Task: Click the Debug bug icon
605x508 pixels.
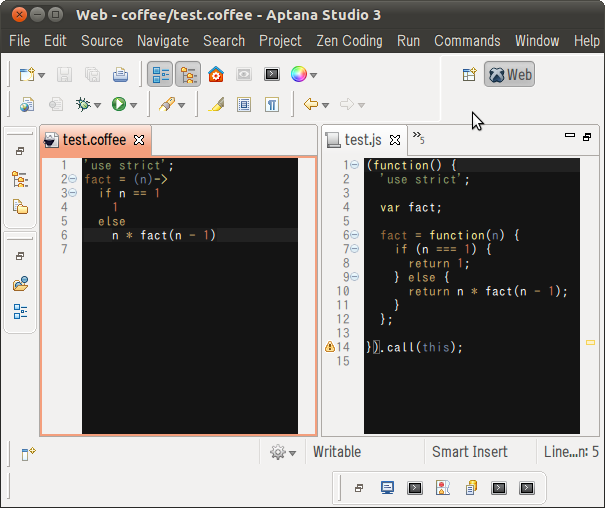Action: 83,105
